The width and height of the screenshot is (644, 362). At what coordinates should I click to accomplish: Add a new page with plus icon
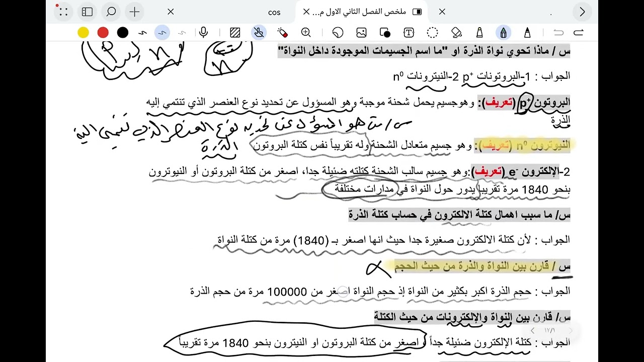click(x=134, y=12)
